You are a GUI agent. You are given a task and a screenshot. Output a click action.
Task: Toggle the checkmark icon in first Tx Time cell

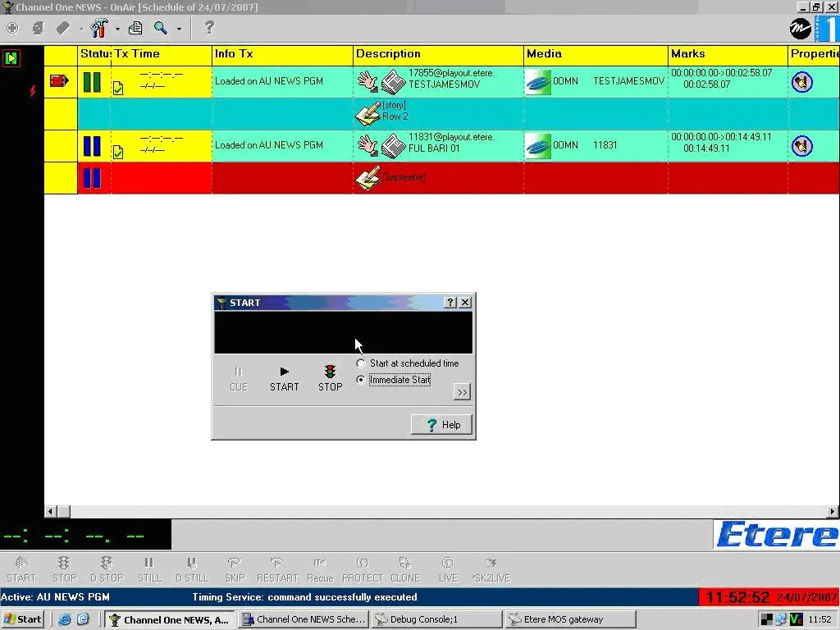tap(118, 89)
